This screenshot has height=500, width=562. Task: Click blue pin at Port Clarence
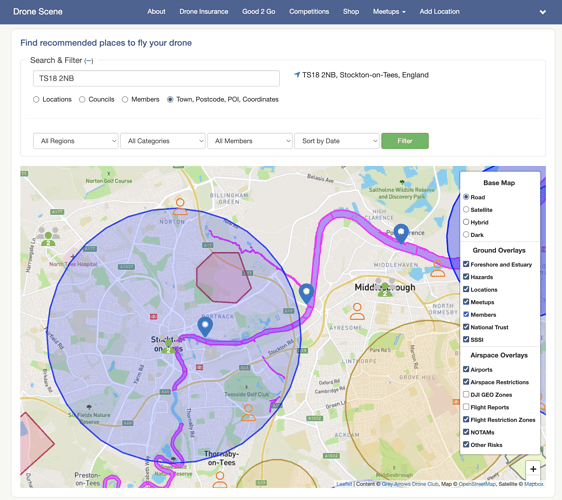[401, 233]
